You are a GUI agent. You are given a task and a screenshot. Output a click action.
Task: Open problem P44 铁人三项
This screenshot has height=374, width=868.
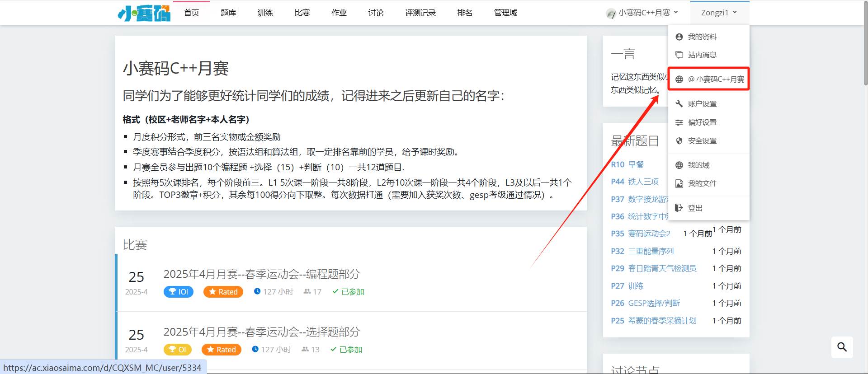tap(635, 182)
